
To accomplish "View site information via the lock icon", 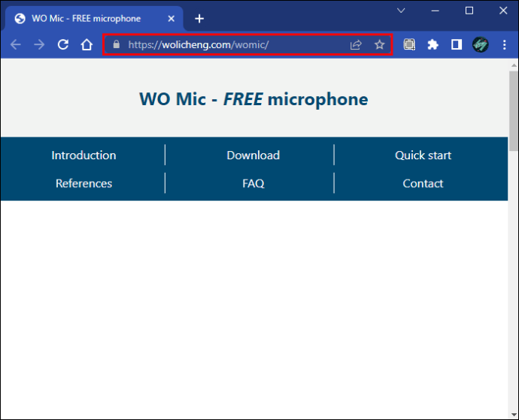I will coord(116,44).
